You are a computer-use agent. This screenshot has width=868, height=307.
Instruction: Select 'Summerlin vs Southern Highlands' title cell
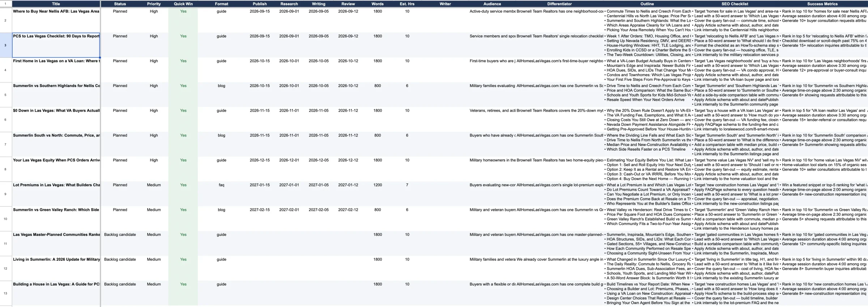click(56, 95)
